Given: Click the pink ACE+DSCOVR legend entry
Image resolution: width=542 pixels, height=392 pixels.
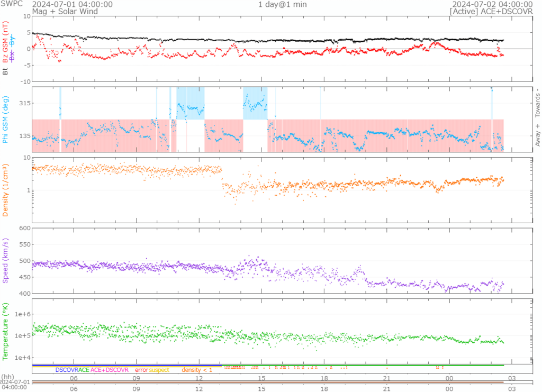Looking at the screenshot, I should point(110,370).
